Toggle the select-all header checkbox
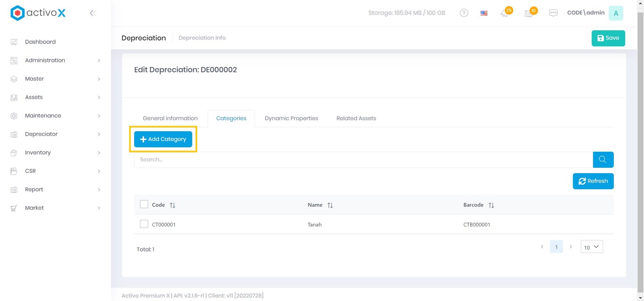This screenshot has width=644, height=301. tap(144, 204)
